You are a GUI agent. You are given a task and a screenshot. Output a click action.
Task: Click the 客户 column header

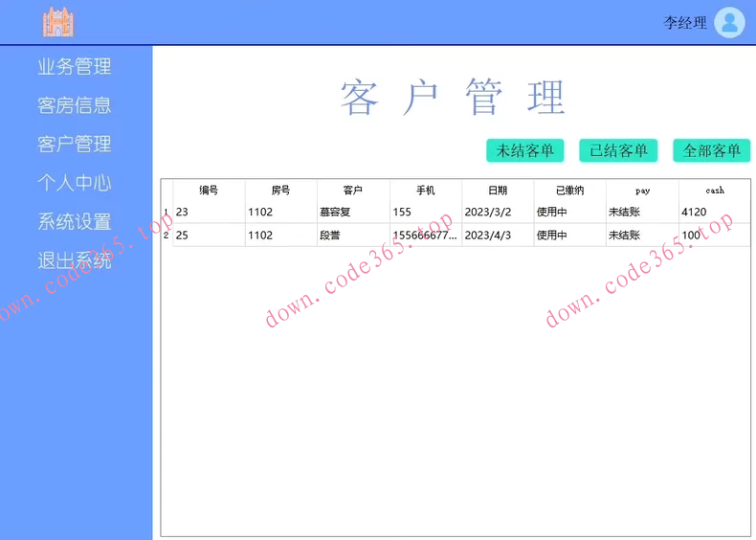[353, 191]
